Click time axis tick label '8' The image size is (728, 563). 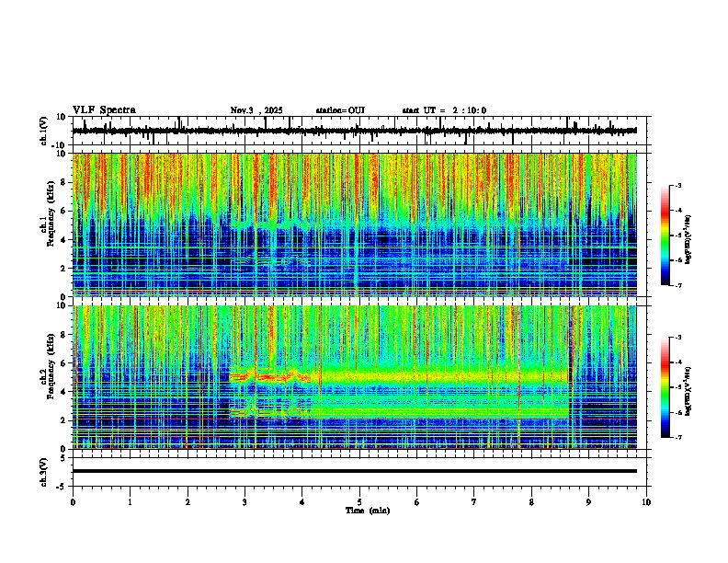[x=531, y=502]
